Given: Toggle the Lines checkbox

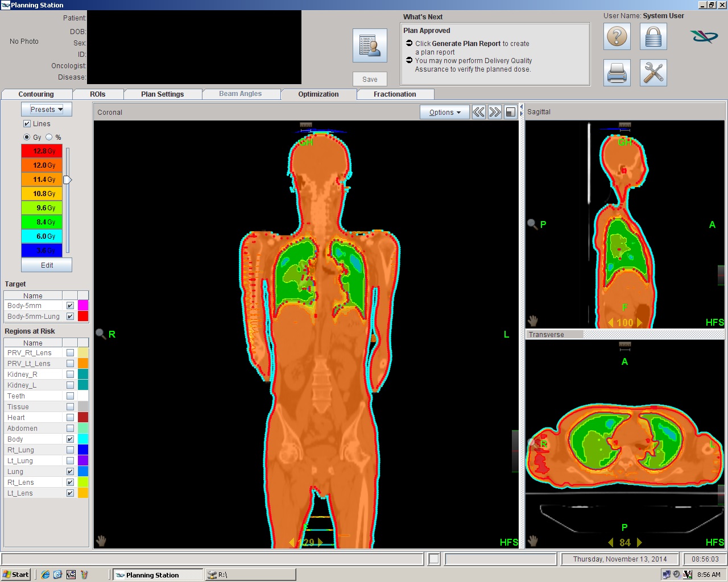Looking at the screenshot, I should pyautogui.click(x=27, y=124).
